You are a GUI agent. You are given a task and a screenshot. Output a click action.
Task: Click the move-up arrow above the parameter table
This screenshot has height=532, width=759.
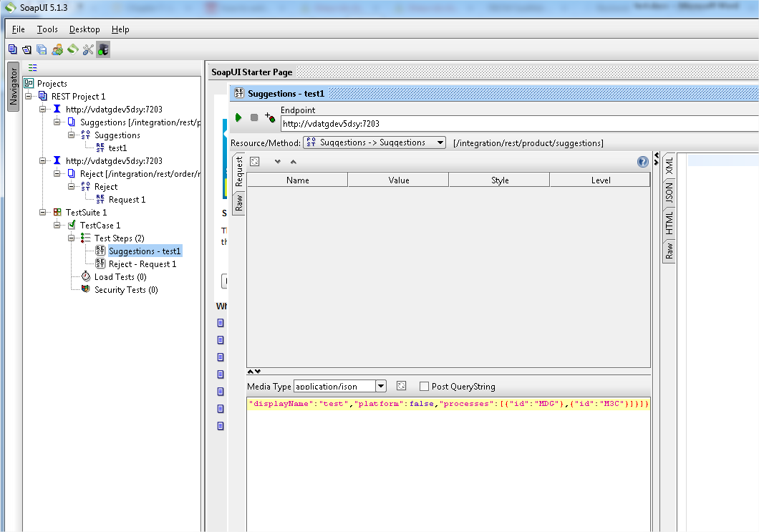pos(294,162)
